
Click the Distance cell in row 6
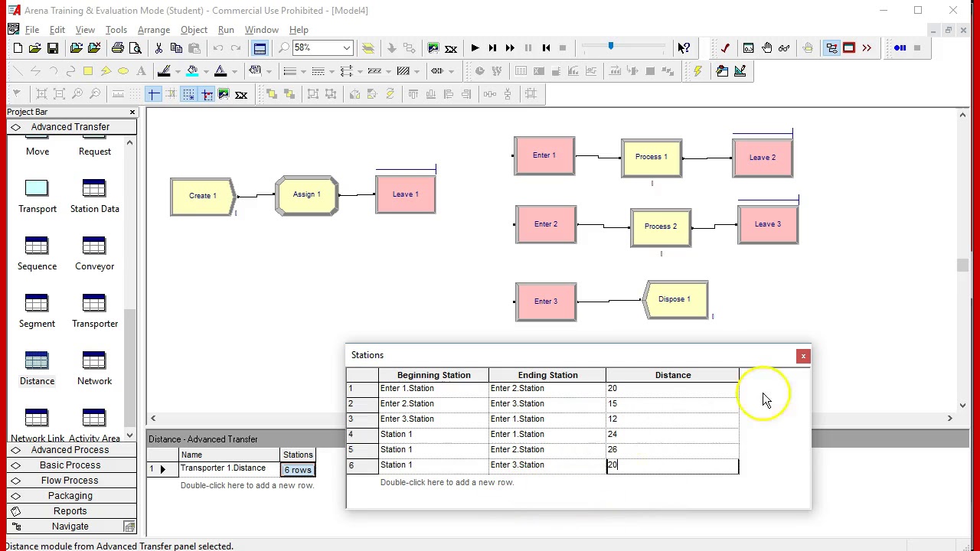[x=672, y=465]
